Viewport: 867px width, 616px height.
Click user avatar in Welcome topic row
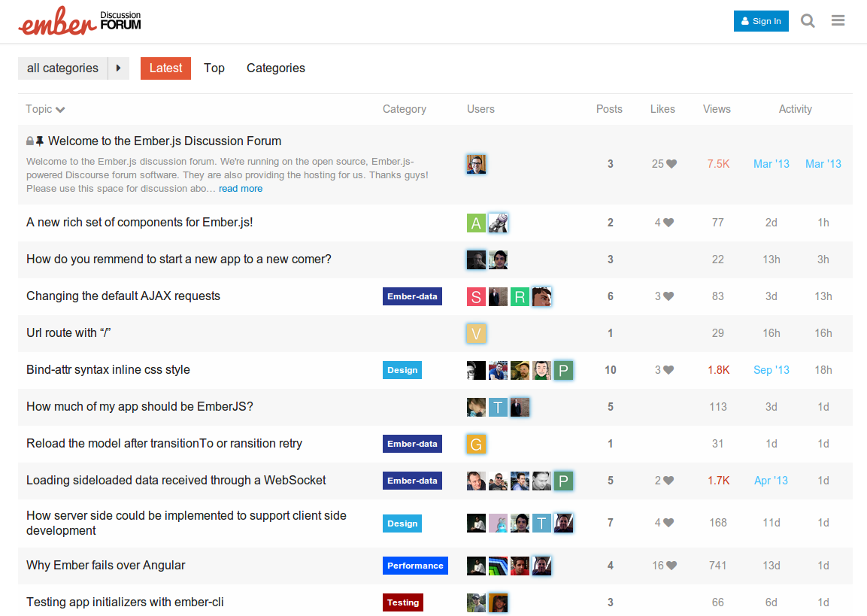pyautogui.click(x=476, y=164)
